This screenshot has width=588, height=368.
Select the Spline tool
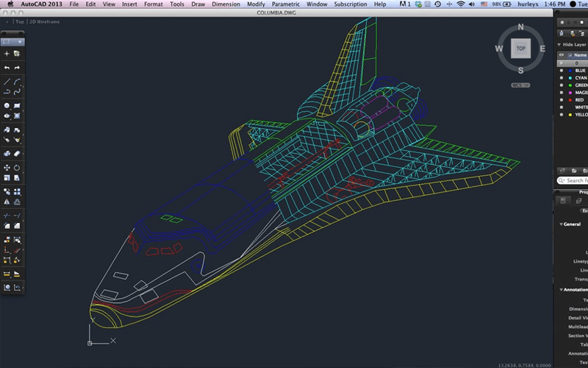click(x=17, y=91)
